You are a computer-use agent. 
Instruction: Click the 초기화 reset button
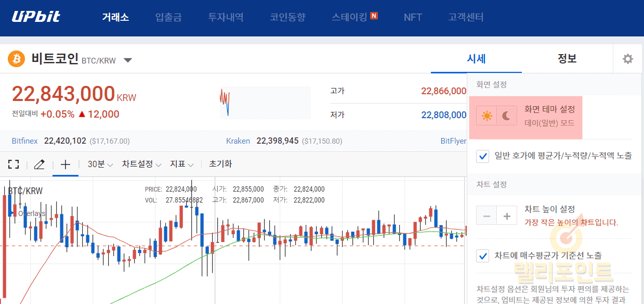[x=220, y=164]
